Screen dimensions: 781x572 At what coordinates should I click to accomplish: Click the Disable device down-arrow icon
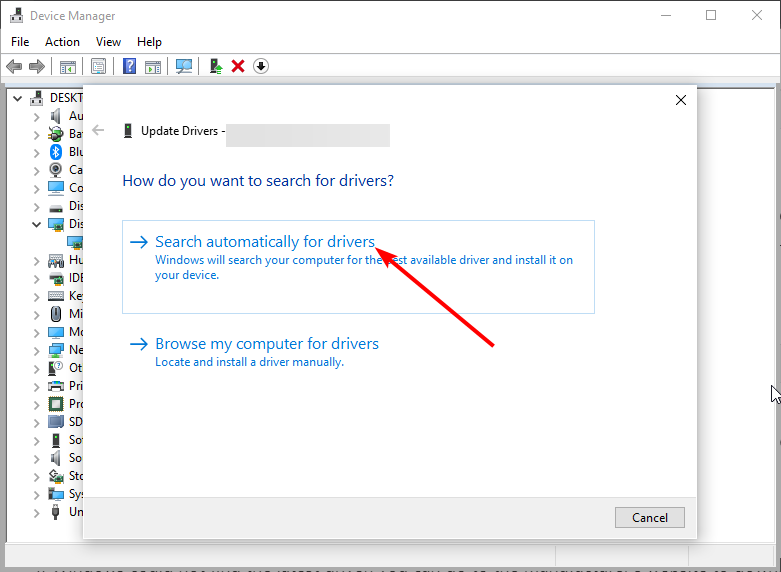[x=261, y=66]
